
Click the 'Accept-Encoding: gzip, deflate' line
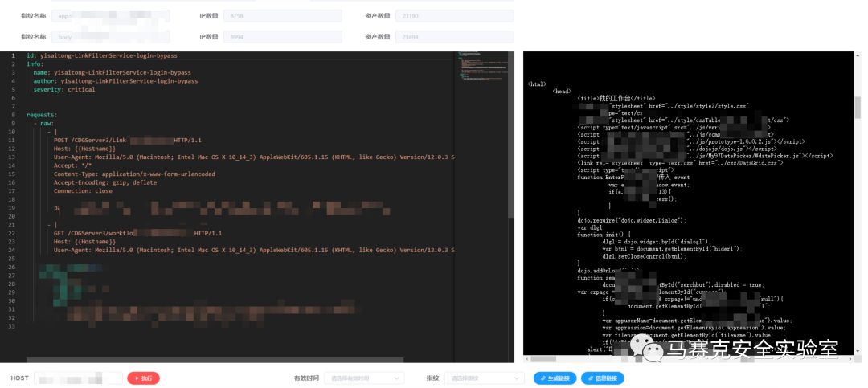point(105,182)
